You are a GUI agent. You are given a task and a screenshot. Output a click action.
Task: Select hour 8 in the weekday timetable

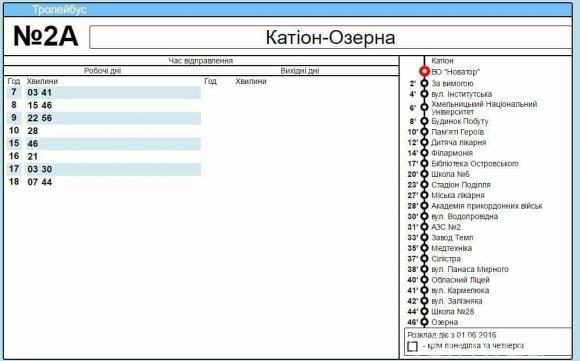point(14,105)
